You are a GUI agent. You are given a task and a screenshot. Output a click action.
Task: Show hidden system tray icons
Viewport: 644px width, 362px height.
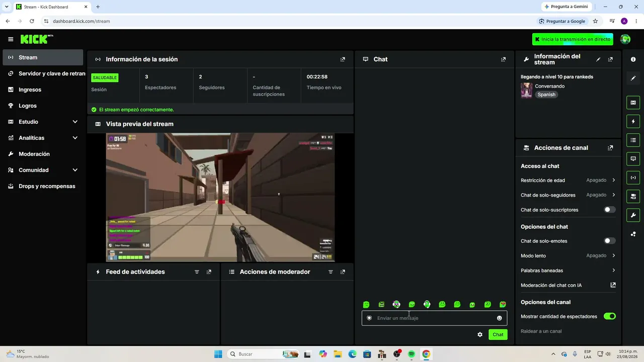coord(553,354)
